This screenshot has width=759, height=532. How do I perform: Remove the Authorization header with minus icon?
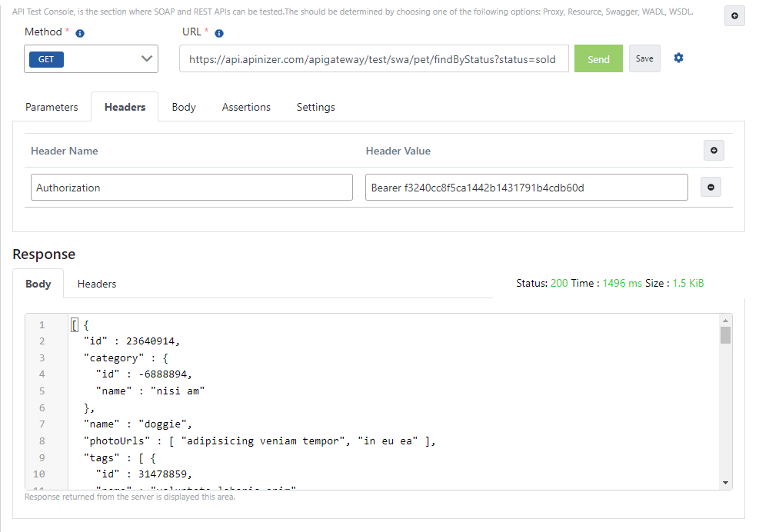[711, 187]
